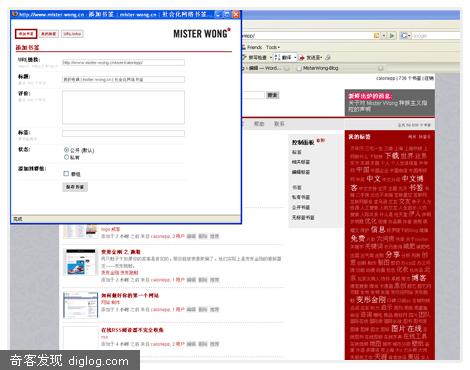Screen dimensions: 470x370
Task: Click the link icon right of send-to
Action: (x=328, y=58)
